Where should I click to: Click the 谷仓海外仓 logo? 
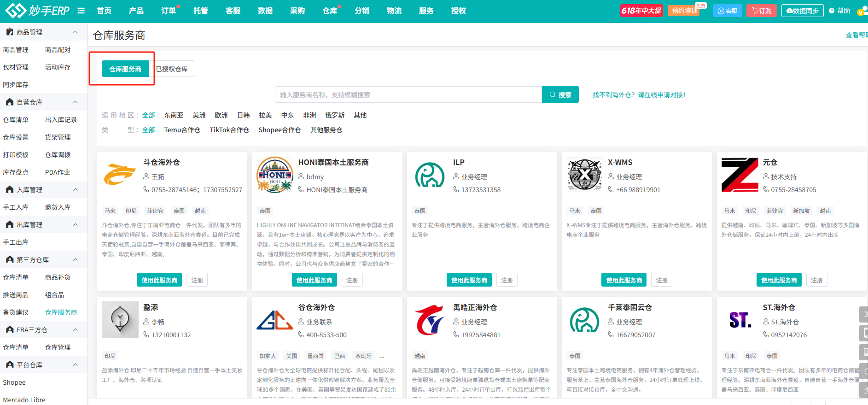(275, 320)
